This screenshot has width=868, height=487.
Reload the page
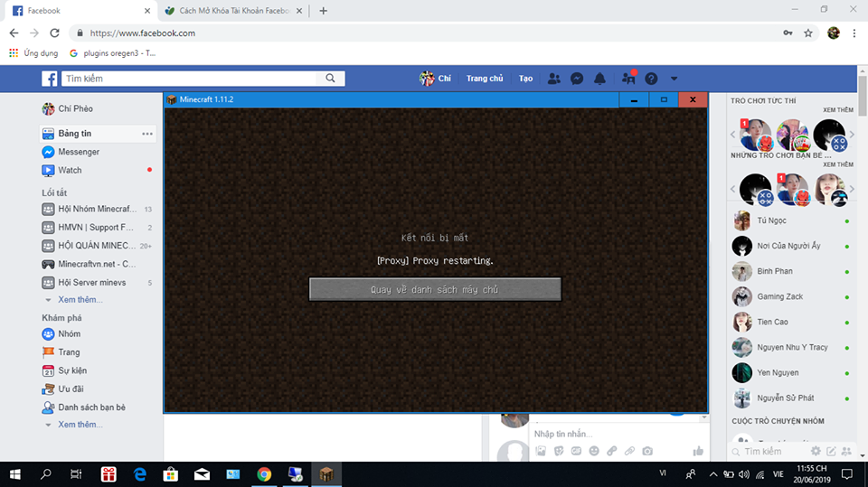(x=54, y=33)
